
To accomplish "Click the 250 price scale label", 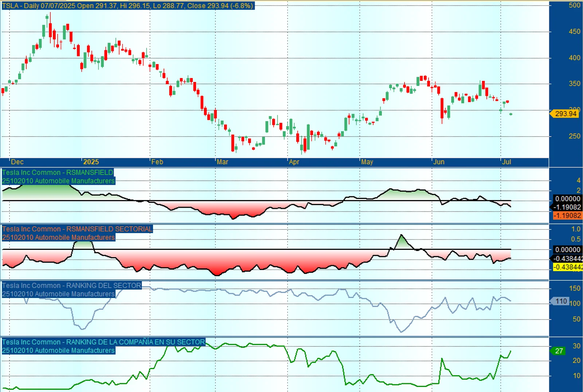I will tap(575, 136).
